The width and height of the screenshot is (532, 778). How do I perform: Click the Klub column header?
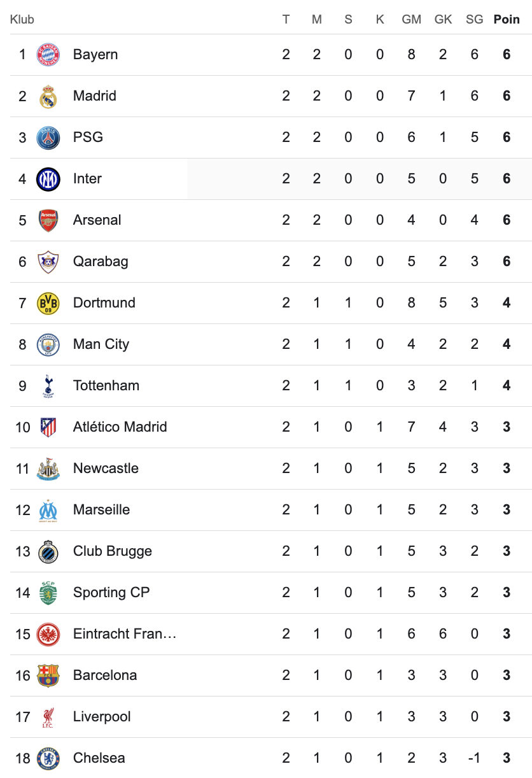point(22,19)
